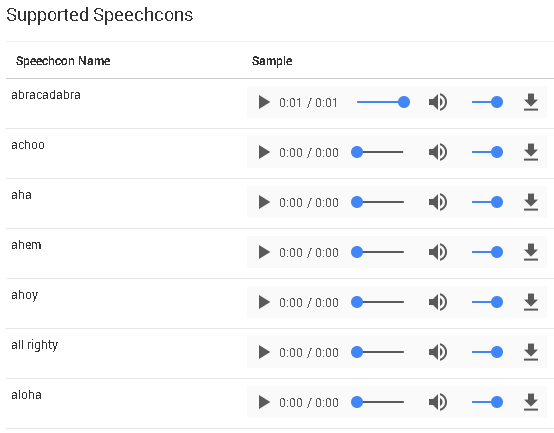Click the abracadabra playback progress slider
The image size is (554, 433).
tap(383, 102)
